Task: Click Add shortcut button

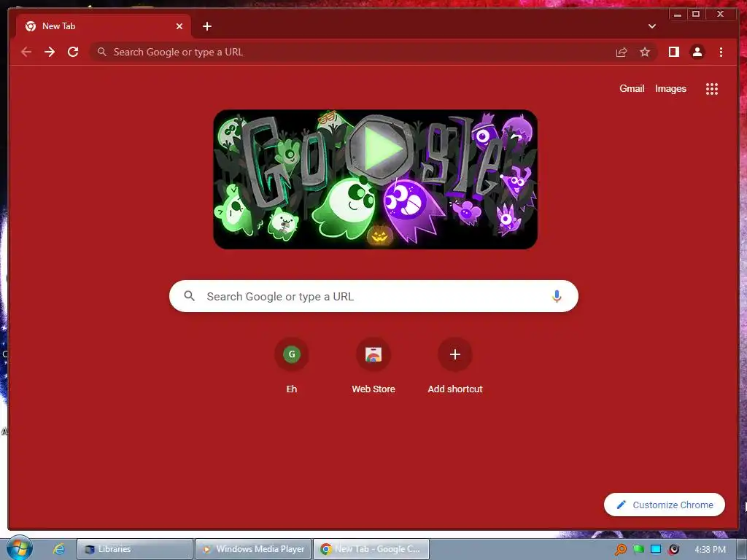Action: pyautogui.click(x=455, y=366)
